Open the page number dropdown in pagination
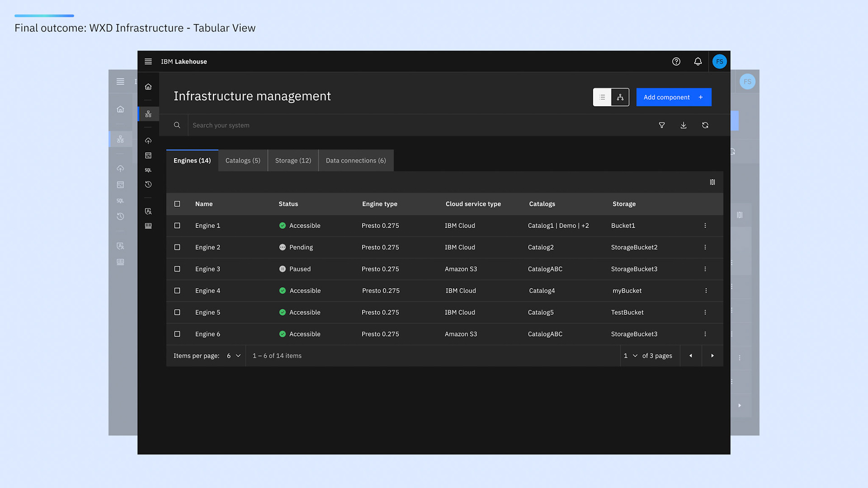 click(x=630, y=356)
